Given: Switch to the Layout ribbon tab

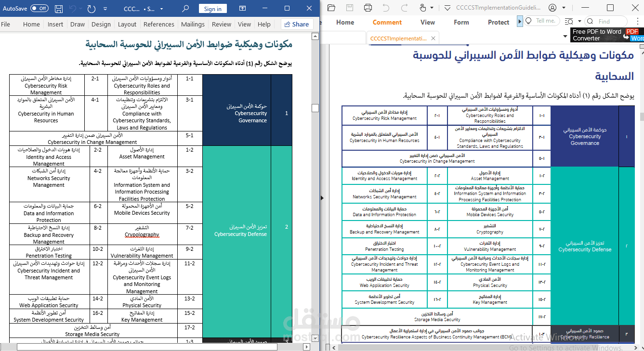Looking at the screenshot, I should (127, 24).
